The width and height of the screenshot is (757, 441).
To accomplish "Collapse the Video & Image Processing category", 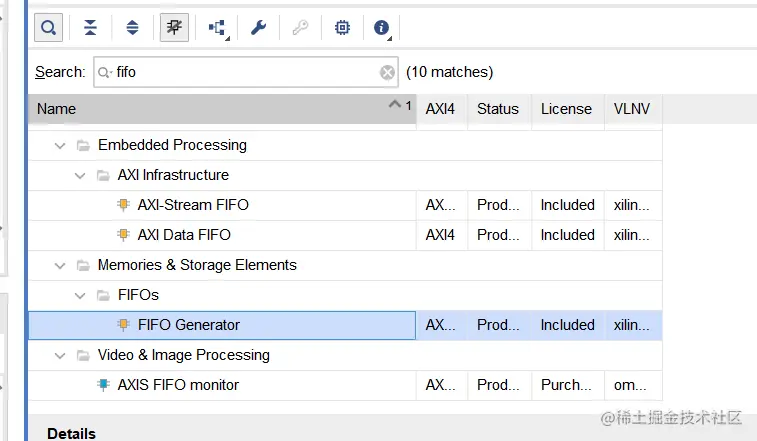I will point(61,355).
